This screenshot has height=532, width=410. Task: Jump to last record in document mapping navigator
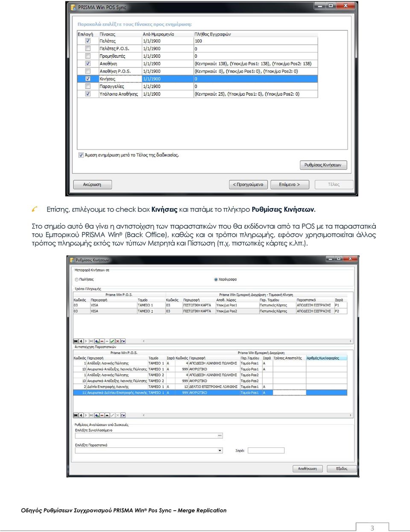(x=91, y=415)
